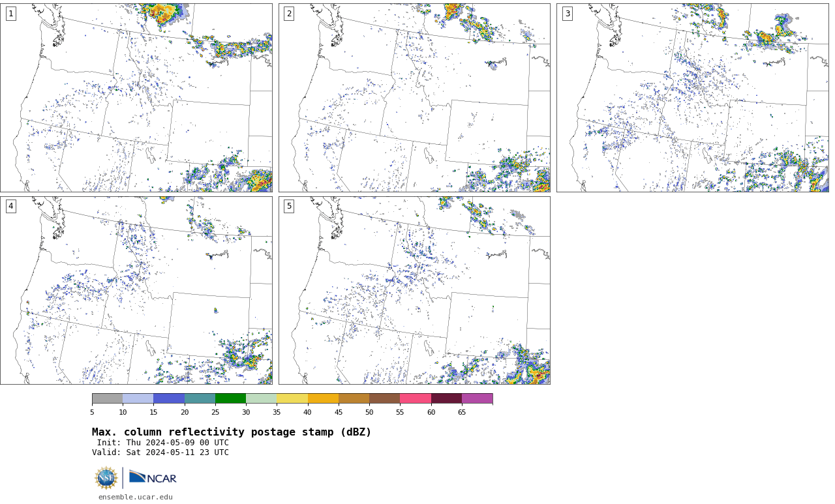Click the NCAR logo
This screenshot has height=504, width=835.
(x=153, y=478)
